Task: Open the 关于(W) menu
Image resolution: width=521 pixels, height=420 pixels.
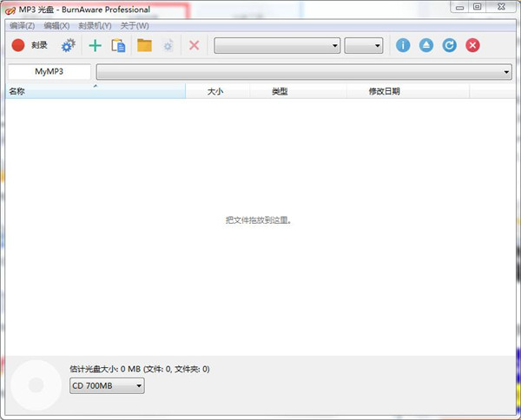Action: (135, 25)
